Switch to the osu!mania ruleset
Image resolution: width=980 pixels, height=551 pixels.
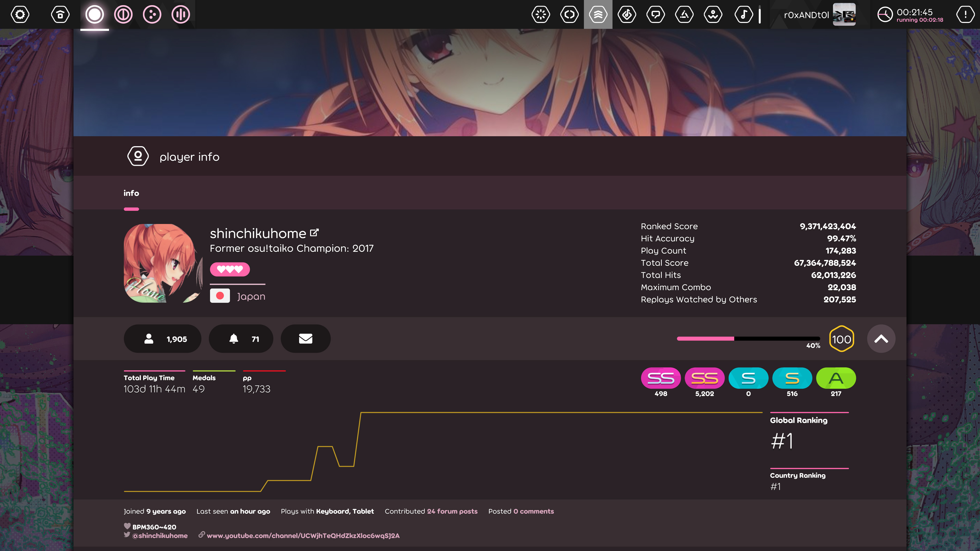tap(180, 15)
